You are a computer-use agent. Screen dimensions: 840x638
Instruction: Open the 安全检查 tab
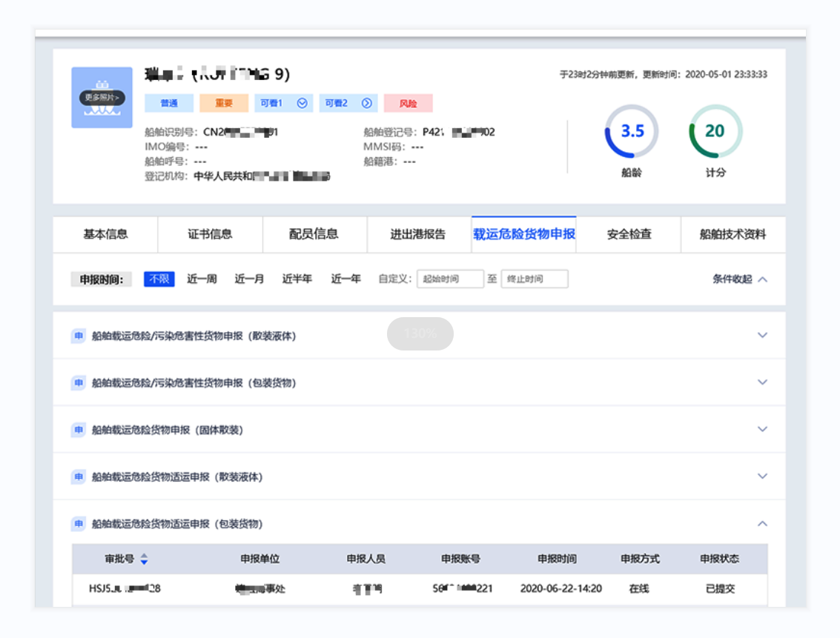coord(629,234)
